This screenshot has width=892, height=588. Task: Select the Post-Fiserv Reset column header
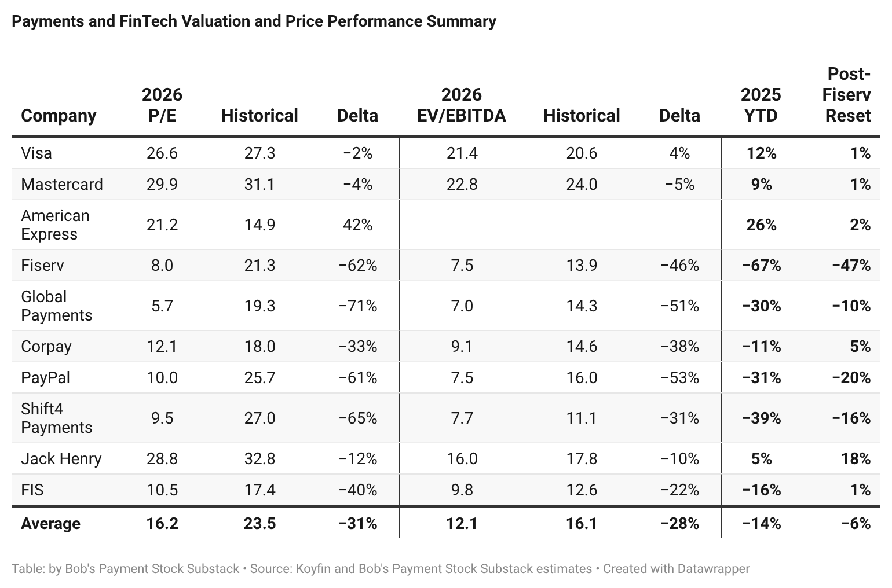tap(846, 94)
